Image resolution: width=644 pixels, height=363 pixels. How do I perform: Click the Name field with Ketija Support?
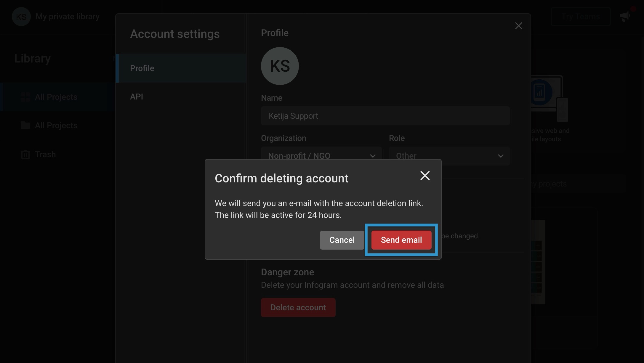click(x=385, y=116)
